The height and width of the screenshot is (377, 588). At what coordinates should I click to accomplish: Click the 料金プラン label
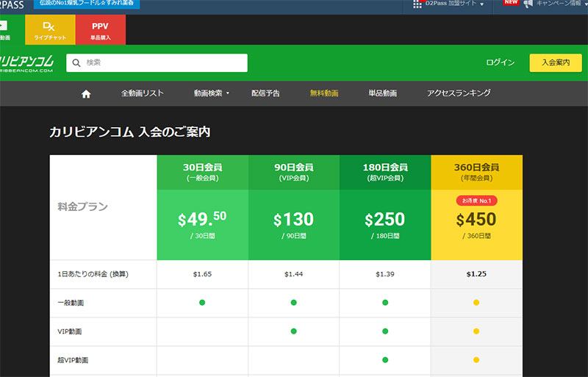pyautogui.click(x=83, y=207)
